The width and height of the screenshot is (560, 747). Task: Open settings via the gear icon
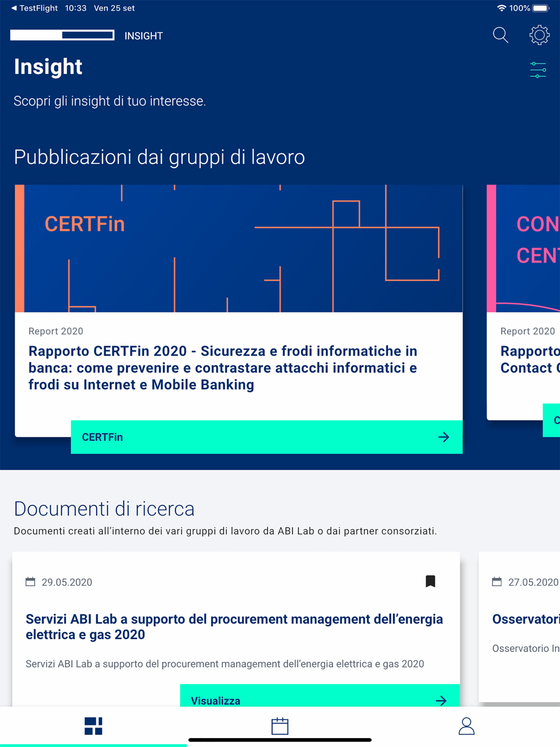pos(539,35)
